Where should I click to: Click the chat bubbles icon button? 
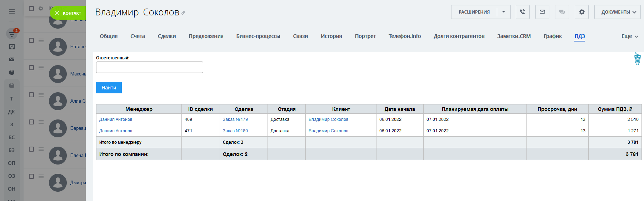[562, 12]
